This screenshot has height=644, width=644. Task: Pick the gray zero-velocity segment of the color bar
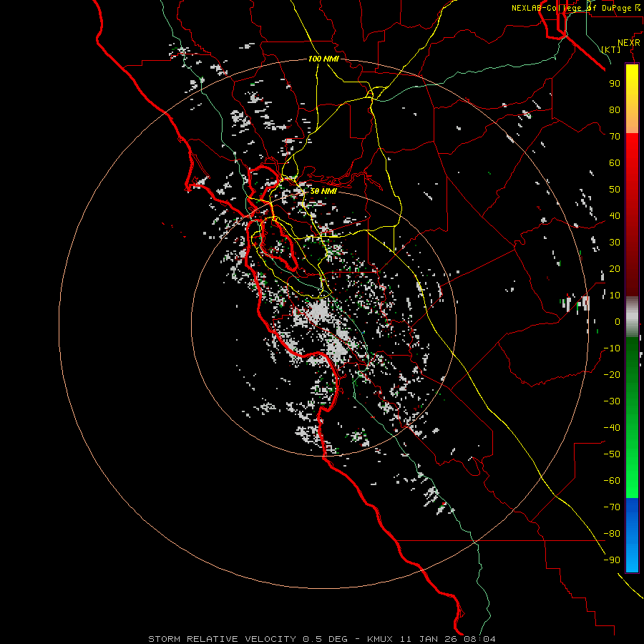632,317
